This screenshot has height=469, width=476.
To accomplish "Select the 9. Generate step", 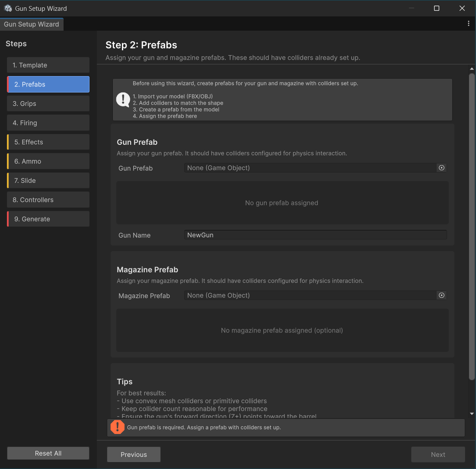I will click(x=48, y=219).
